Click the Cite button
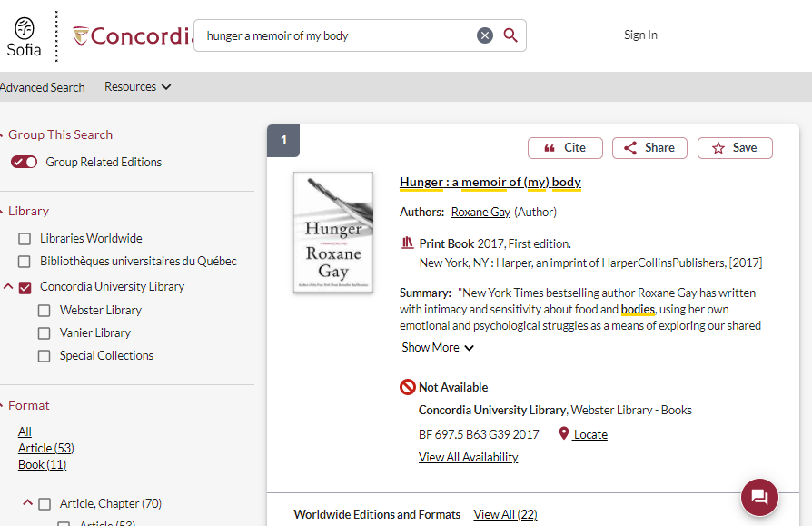Image resolution: width=812 pixels, height=526 pixels. (x=565, y=148)
